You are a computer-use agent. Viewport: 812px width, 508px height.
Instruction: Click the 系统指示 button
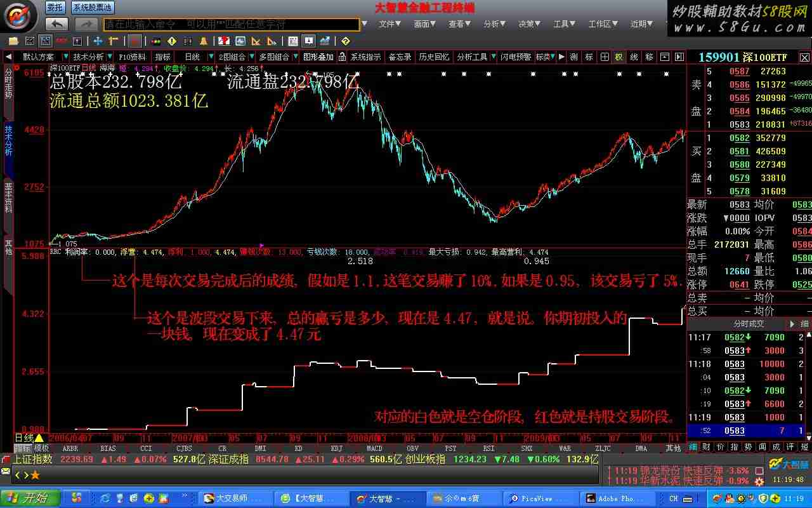[365, 57]
